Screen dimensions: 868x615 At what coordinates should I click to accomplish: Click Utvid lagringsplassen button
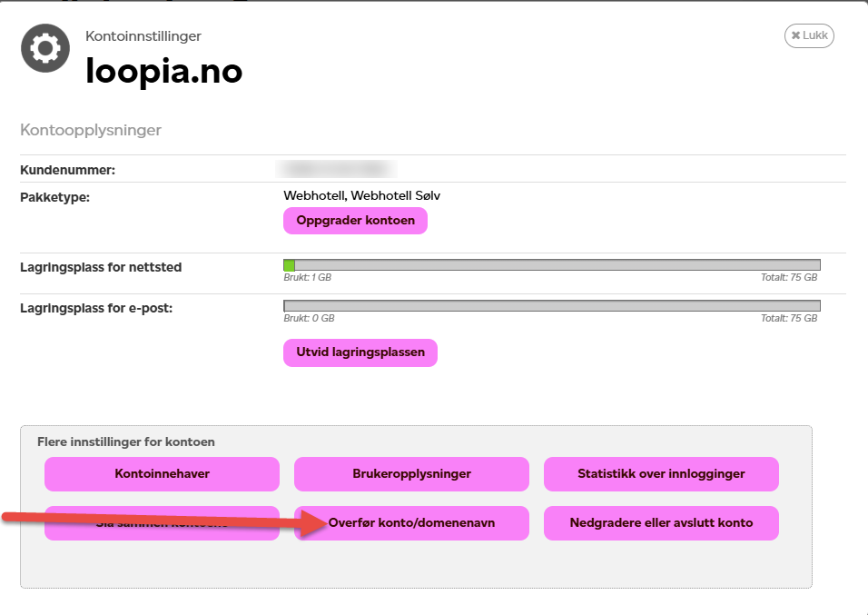coord(360,352)
